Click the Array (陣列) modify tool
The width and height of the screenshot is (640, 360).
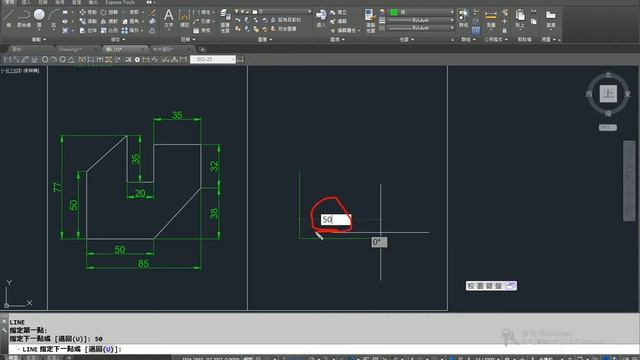click(x=130, y=31)
